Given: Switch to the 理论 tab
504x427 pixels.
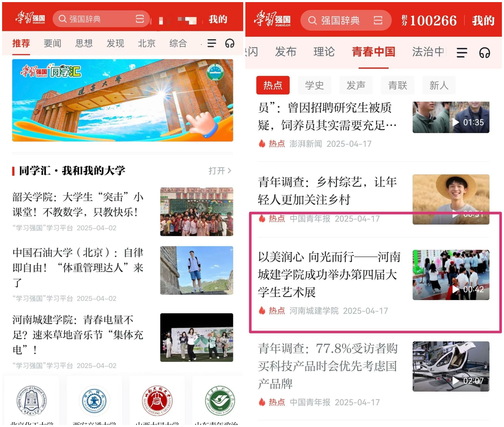Looking at the screenshot, I should pos(324,52).
